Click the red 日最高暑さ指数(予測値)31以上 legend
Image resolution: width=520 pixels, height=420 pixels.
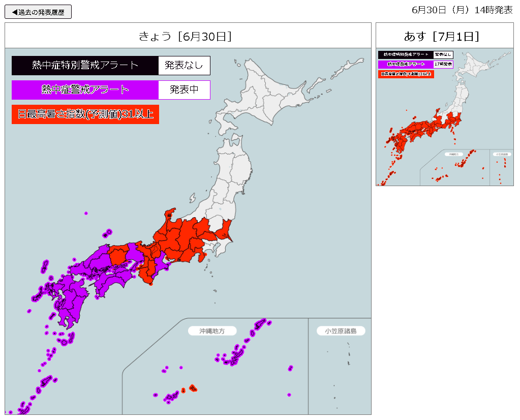pyautogui.click(x=85, y=114)
